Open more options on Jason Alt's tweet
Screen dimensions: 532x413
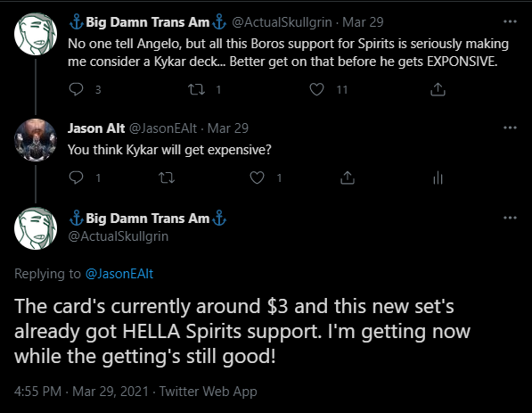[x=510, y=128]
